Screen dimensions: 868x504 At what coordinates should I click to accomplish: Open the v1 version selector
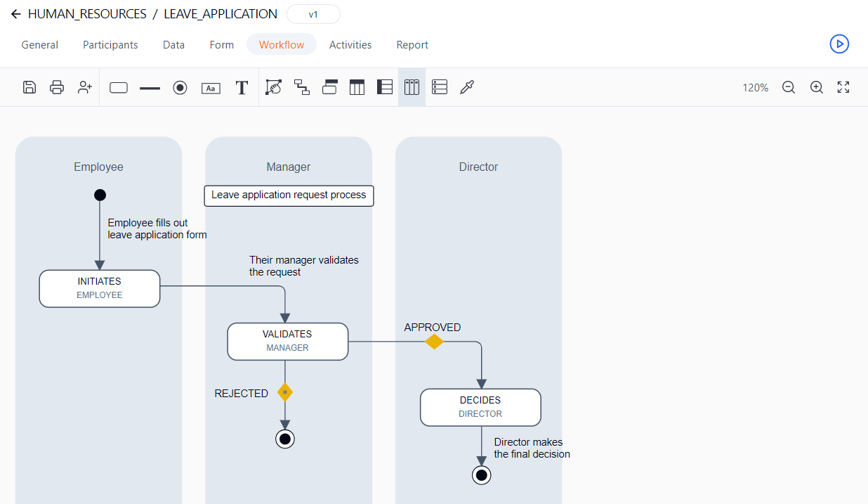[313, 14]
